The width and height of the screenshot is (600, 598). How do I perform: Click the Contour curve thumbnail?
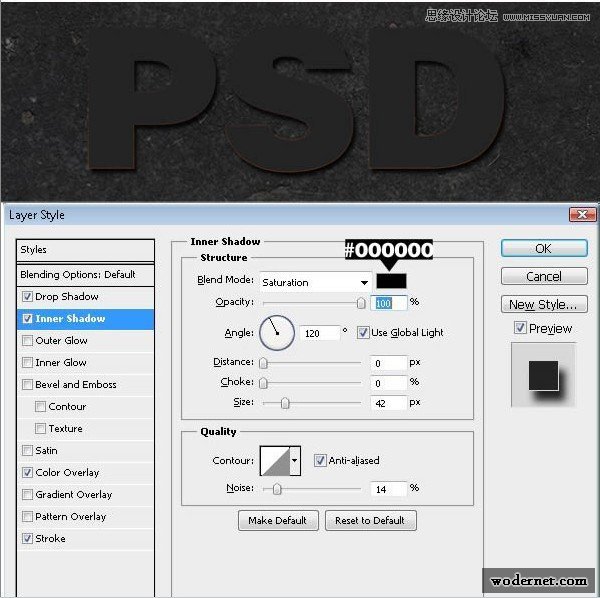pos(275,461)
